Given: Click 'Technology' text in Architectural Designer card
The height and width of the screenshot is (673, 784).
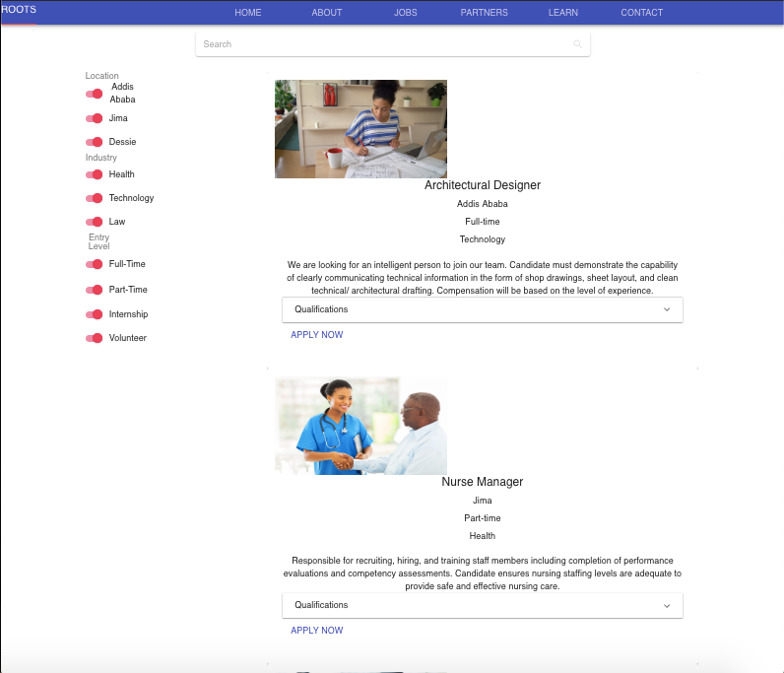Looking at the screenshot, I should [483, 239].
